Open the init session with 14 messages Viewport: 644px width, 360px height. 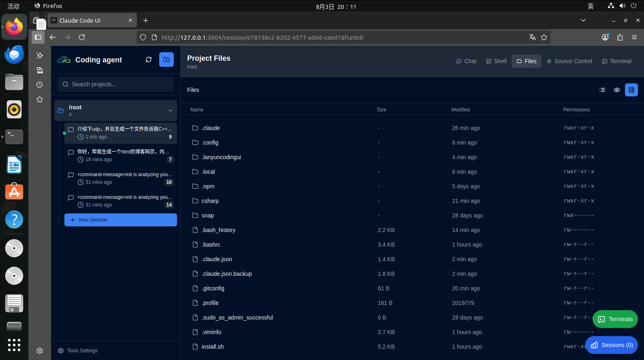point(121,201)
